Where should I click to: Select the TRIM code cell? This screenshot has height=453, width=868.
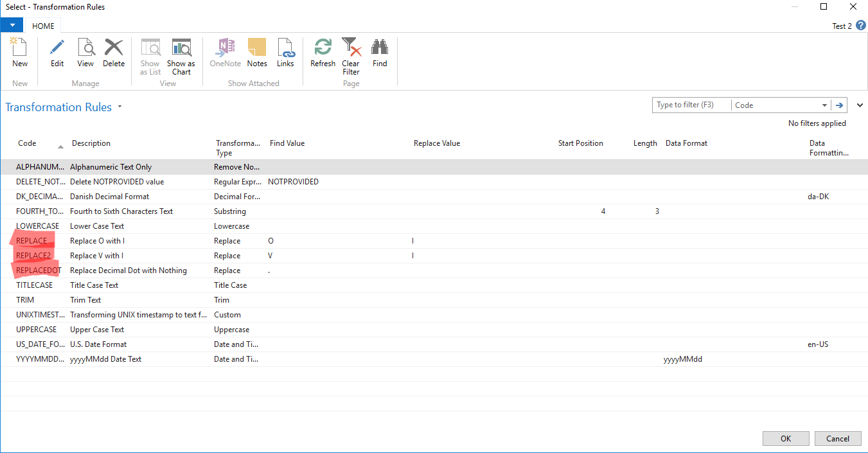coord(25,300)
